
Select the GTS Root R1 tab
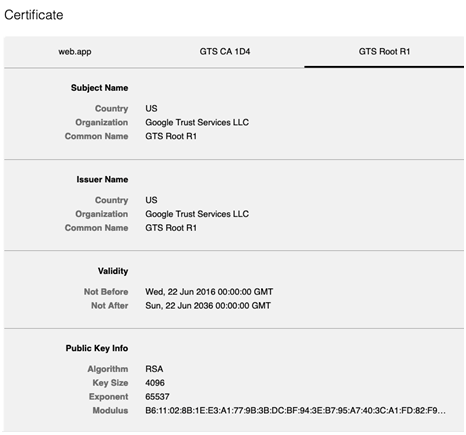point(384,52)
